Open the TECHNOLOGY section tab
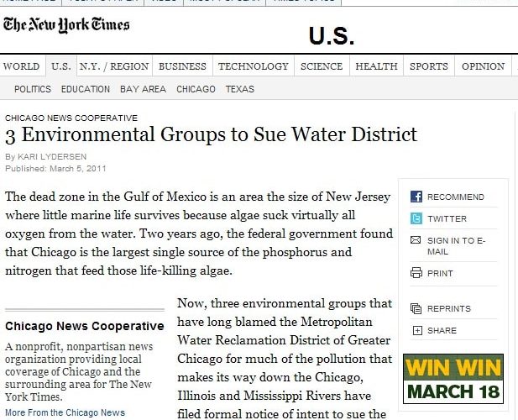 click(x=254, y=66)
